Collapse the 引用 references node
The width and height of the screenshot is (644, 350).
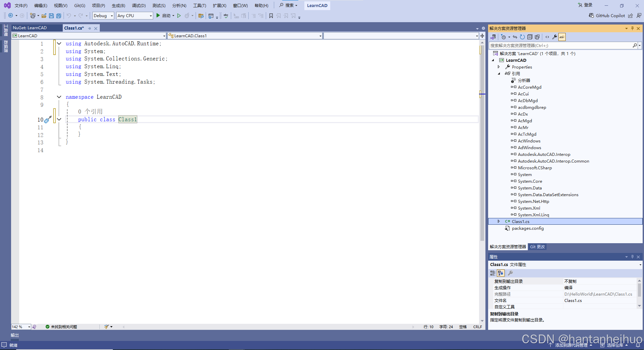click(499, 74)
